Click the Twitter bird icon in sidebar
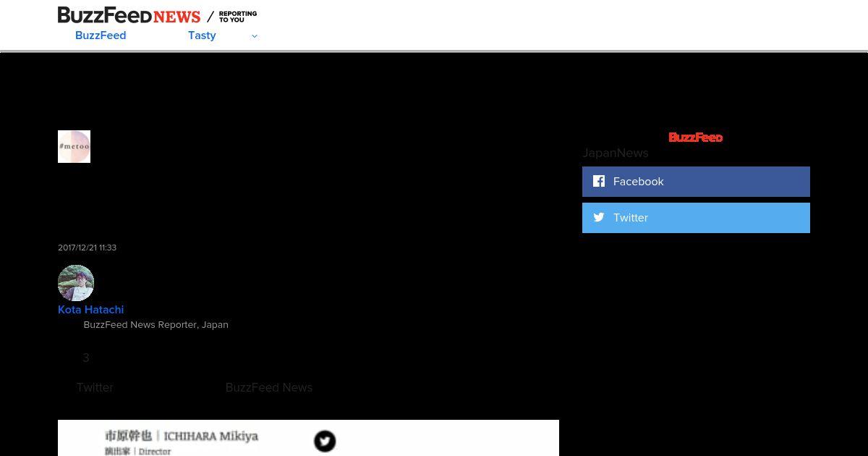The width and height of the screenshot is (868, 456). [599, 217]
